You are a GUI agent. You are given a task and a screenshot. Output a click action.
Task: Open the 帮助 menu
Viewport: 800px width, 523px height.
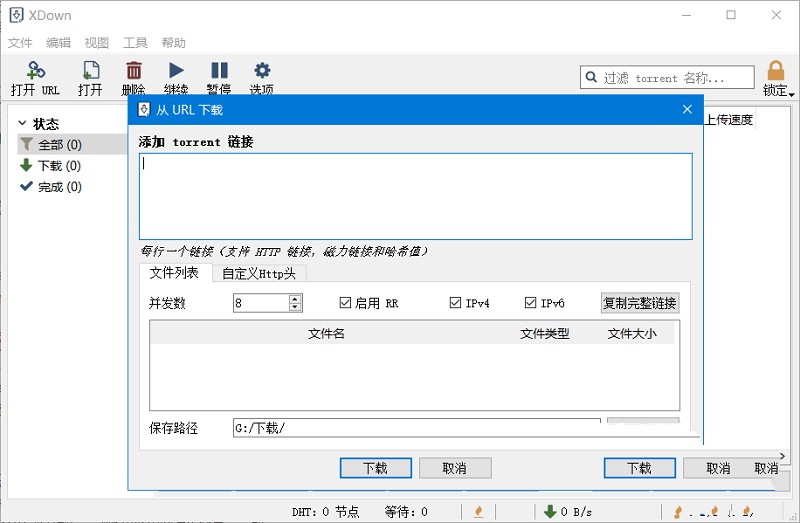(173, 42)
